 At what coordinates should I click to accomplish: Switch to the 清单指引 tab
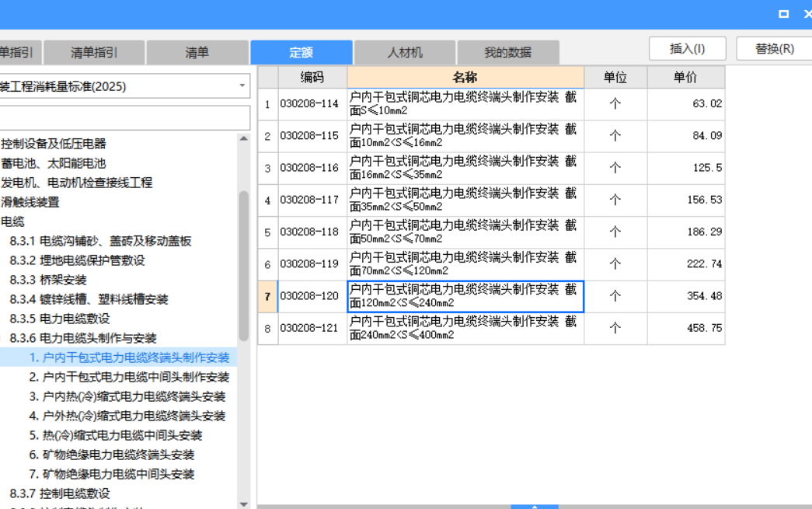96,52
